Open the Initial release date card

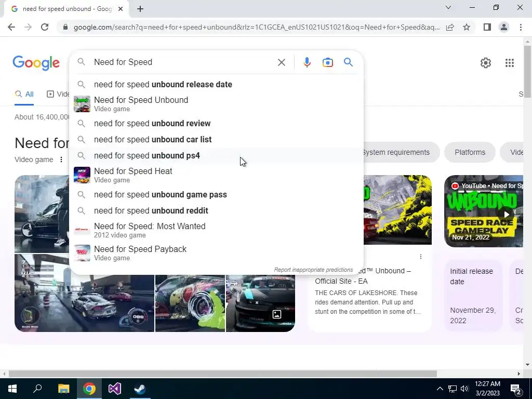[473, 295]
